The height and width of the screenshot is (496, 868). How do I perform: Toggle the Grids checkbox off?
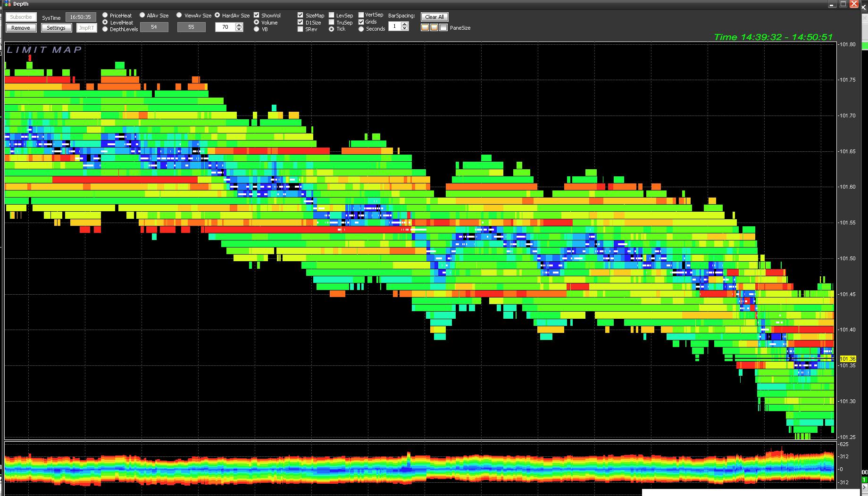[x=361, y=22]
